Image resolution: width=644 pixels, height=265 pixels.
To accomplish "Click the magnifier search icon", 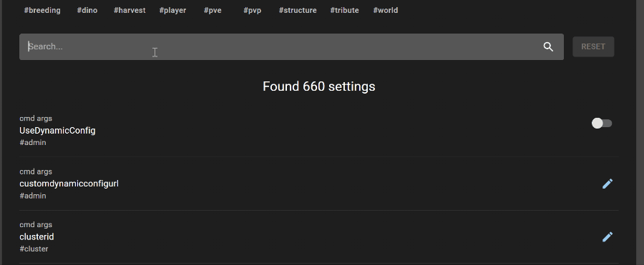I will (548, 46).
